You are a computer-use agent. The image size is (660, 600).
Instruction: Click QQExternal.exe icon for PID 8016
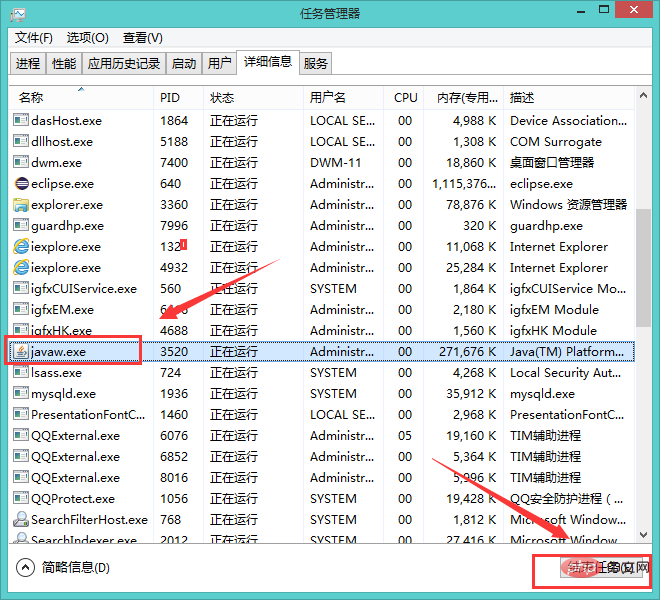[21, 477]
